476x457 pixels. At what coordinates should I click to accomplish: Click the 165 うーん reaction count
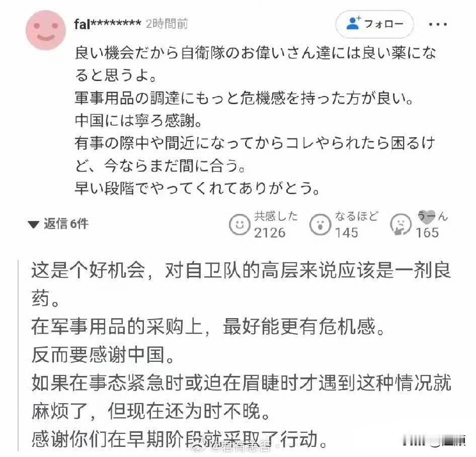pos(427,233)
